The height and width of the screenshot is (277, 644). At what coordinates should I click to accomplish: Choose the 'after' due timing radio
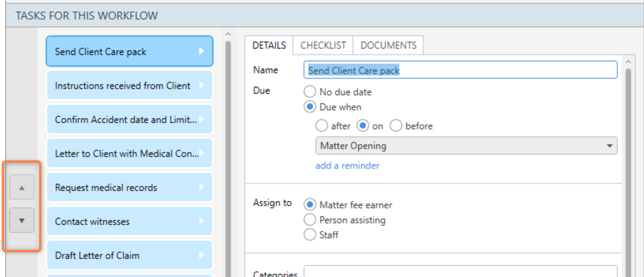coord(321,126)
